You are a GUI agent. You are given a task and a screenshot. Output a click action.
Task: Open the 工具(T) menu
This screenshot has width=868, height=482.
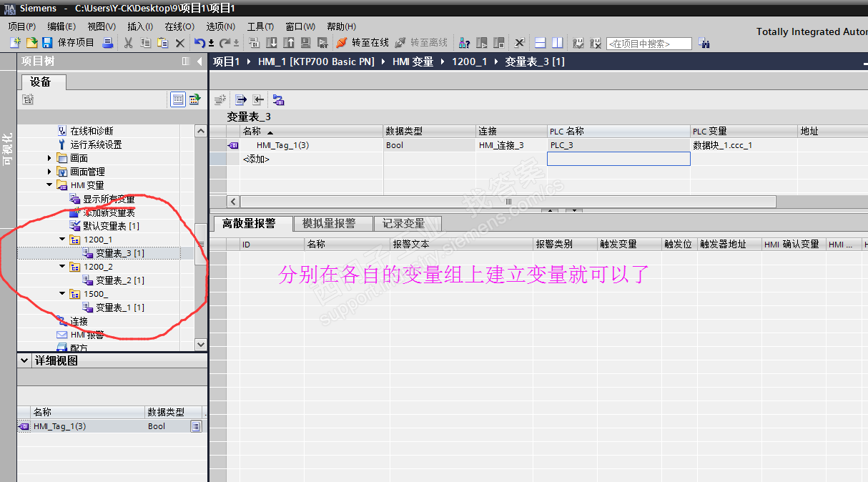(x=260, y=26)
